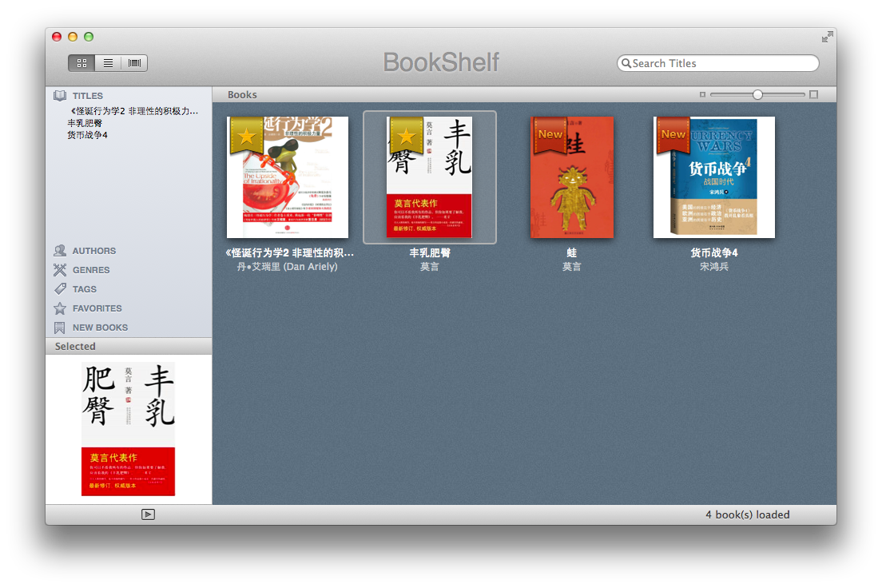Viewport: 882px width, 588px height.
Task: Focus the Search Titles field
Action: [x=717, y=63]
